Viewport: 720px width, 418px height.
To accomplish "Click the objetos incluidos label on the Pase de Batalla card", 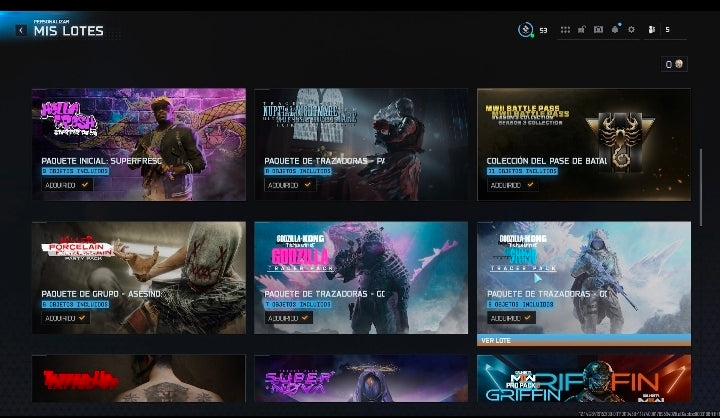I will pos(523,171).
